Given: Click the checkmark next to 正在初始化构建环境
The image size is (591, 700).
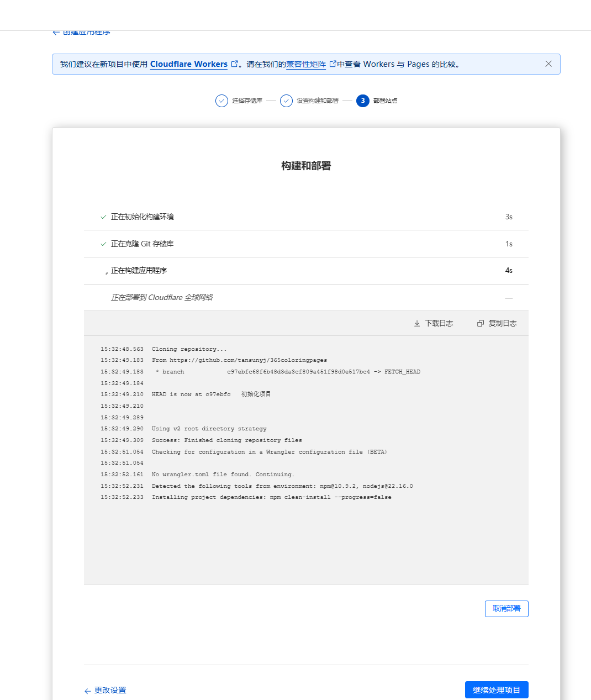Looking at the screenshot, I should coord(103,217).
